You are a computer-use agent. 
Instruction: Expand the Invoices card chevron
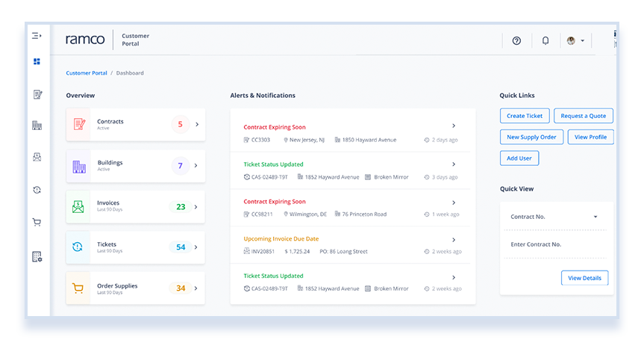(196, 207)
